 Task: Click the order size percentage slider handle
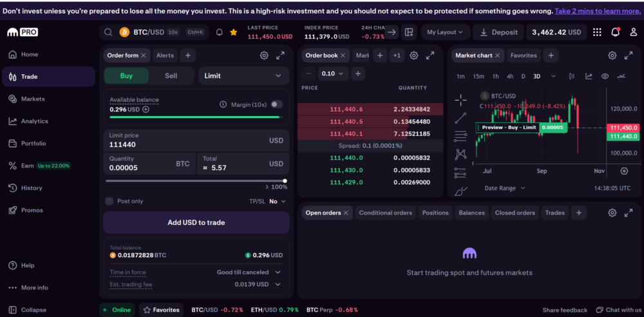coord(285,181)
